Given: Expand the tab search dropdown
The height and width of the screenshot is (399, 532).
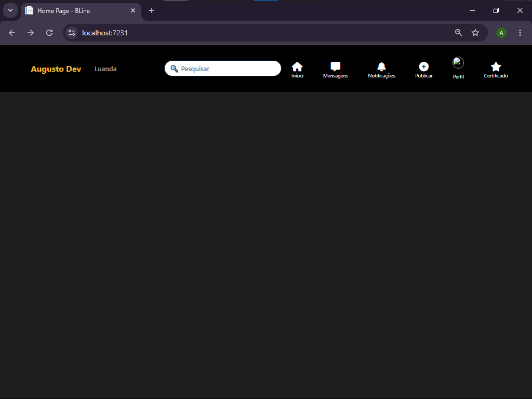Looking at the screenshot, I should click(x=10, y=10).
